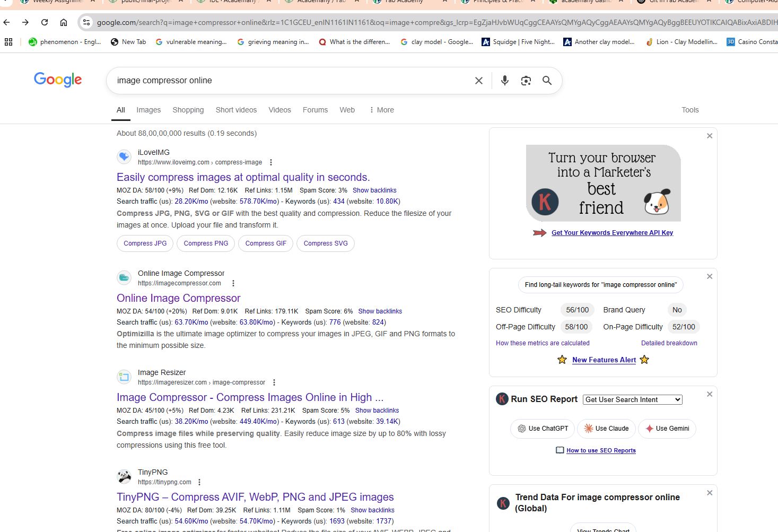778x532 pixels.
Task: Click the Find long-tail keywords button
Action: click(x=601, y=285)
